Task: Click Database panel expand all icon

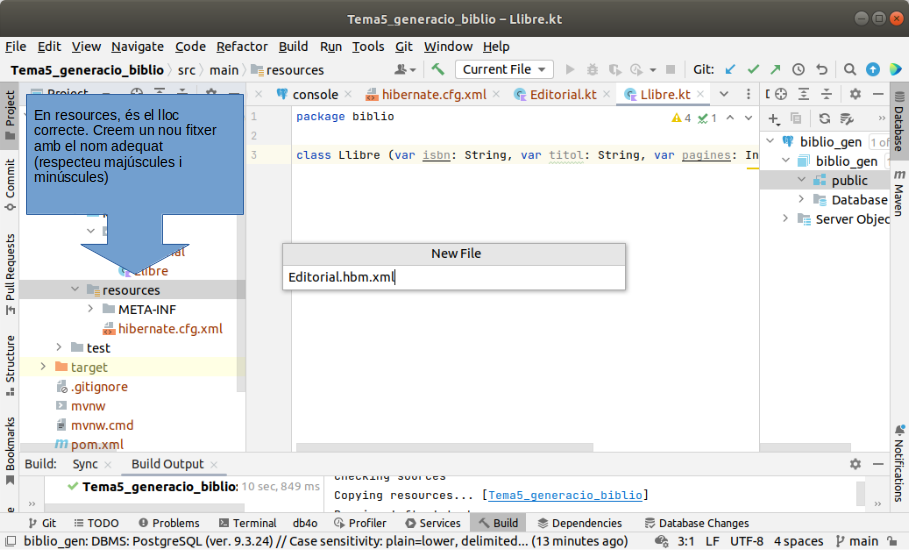Action: pos(803,94)
